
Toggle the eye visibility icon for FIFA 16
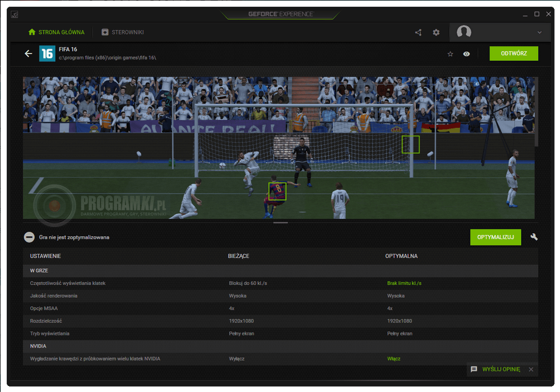466,54
